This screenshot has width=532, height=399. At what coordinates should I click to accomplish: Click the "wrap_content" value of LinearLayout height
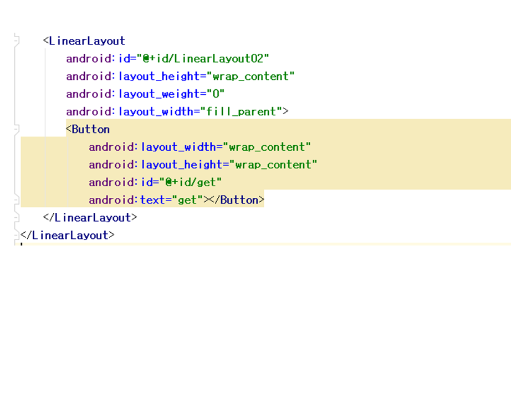click(x=250, y=76)
